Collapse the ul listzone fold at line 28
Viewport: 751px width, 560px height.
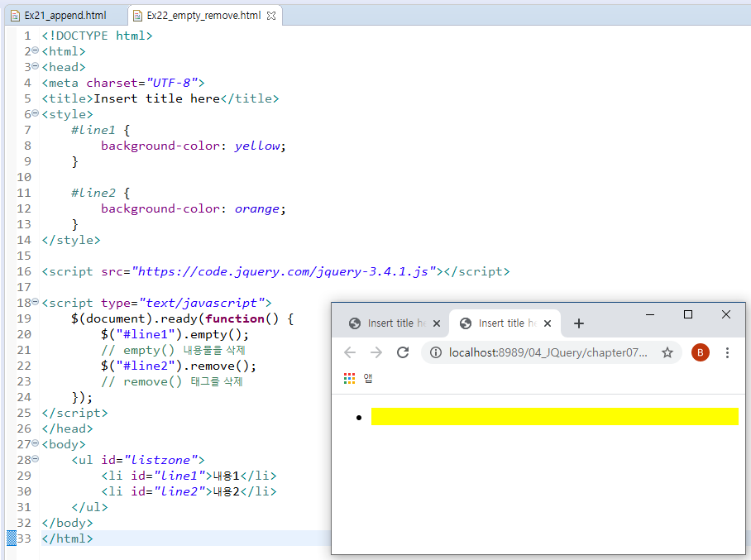coord(35,459)
